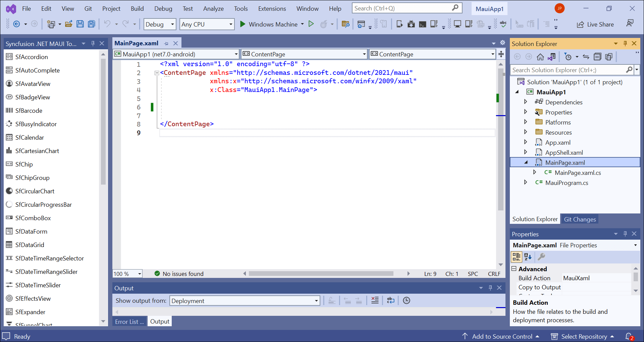Click the Open File folder icon
644x342 pixels.
pyautogui.click(x=69, y=24)
